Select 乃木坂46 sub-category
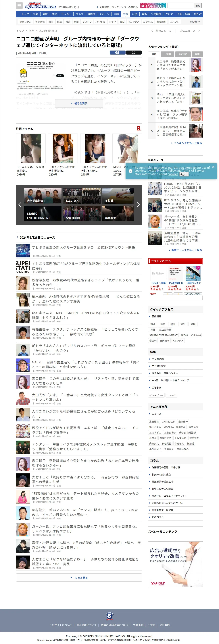 coord(100,22)
